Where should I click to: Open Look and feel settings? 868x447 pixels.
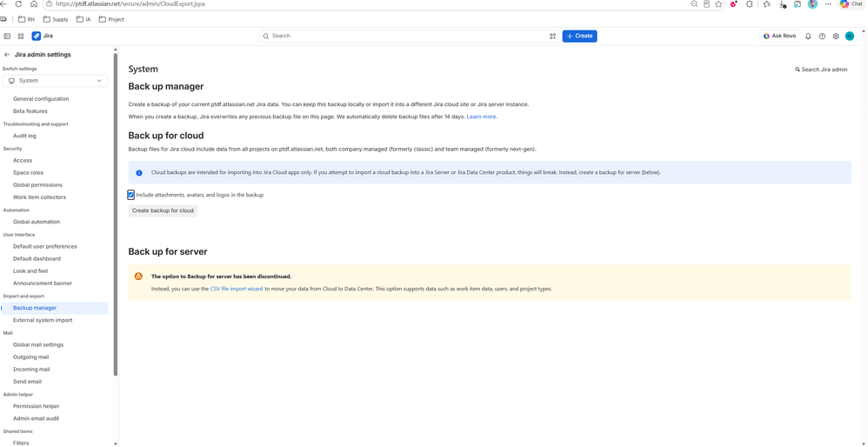pyautogui.click(x=30, y=271)
